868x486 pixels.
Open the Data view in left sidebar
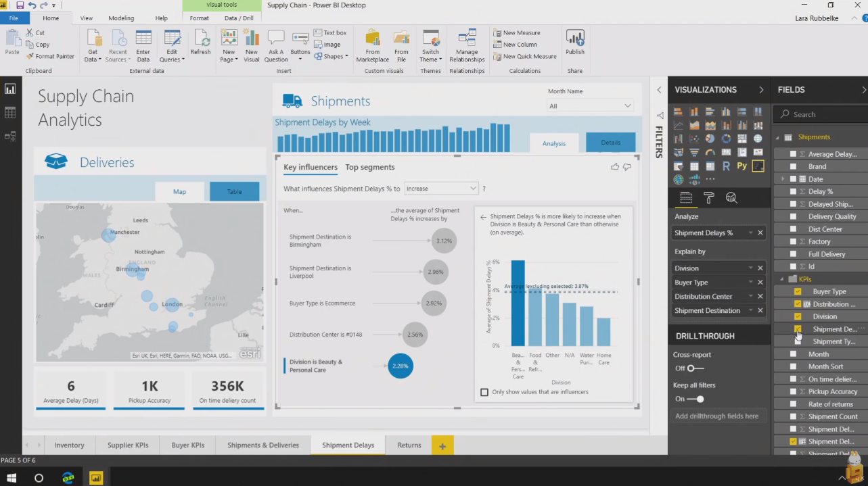coord(10,112)
